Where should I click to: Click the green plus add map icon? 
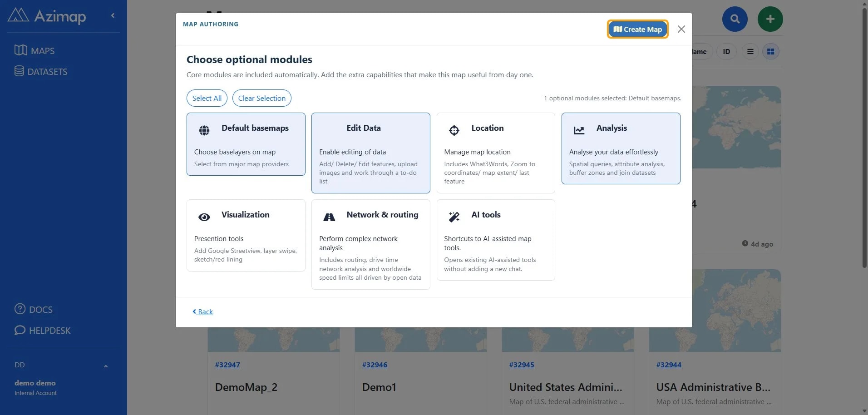tap(770, 19)
